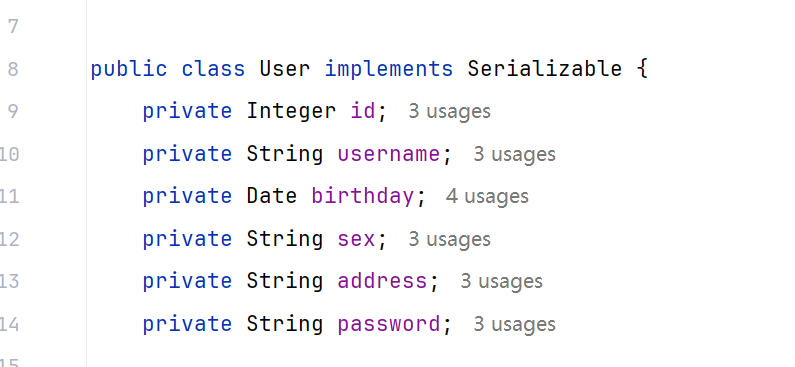This screenshot has height=367, width=795.
Task: Click the Serializable interface name
Action: [545, 69]
